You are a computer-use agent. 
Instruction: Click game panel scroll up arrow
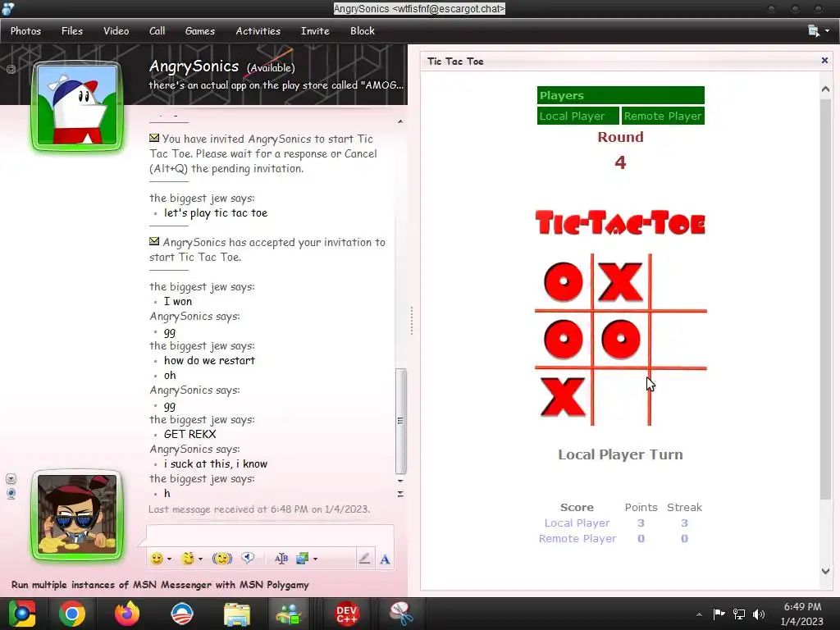825,89
